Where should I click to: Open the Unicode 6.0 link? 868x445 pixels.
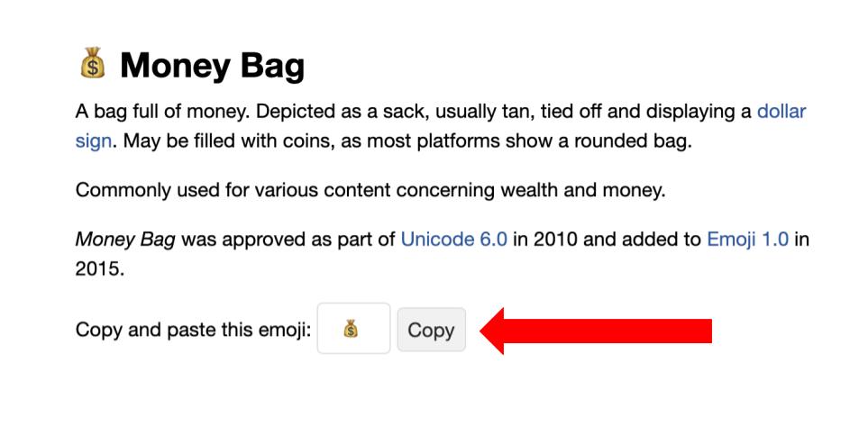tap(454, 239)
